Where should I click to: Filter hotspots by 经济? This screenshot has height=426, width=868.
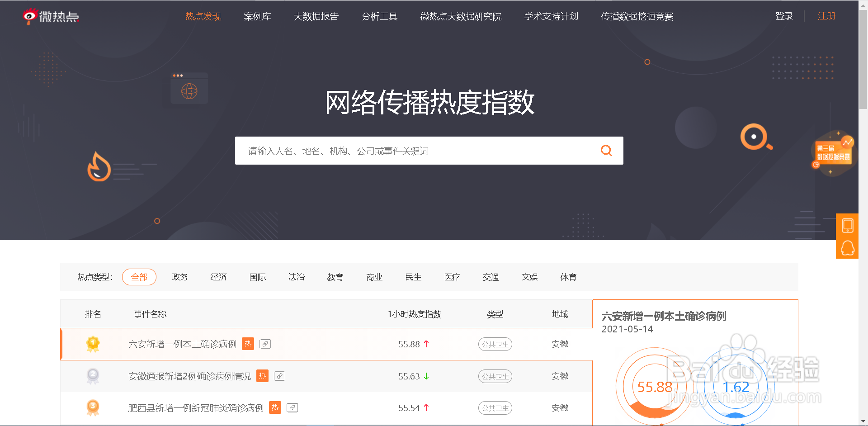(219, 277)
